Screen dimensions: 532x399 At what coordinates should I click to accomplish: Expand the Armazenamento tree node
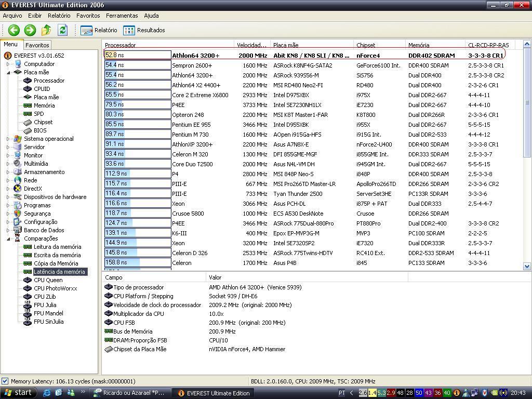tap(8, 172)
